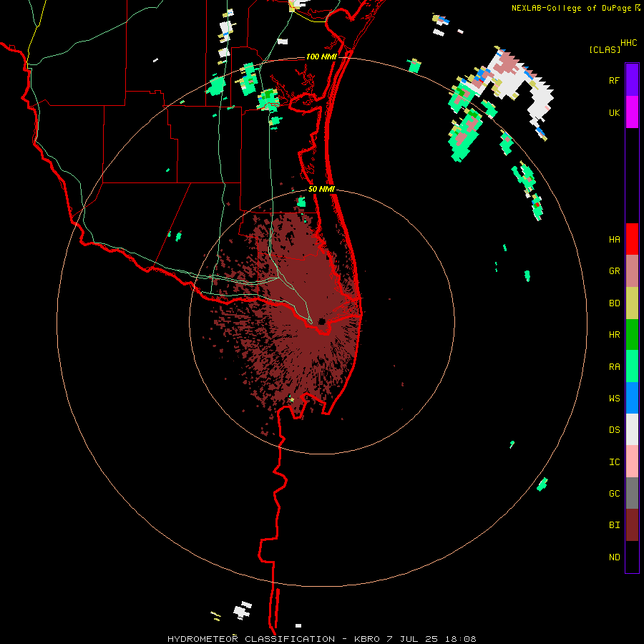Image resolution: width=644 pixels, height=644 pixels.
Task: Click the 'GR' legend label
Action: point(614,271)
